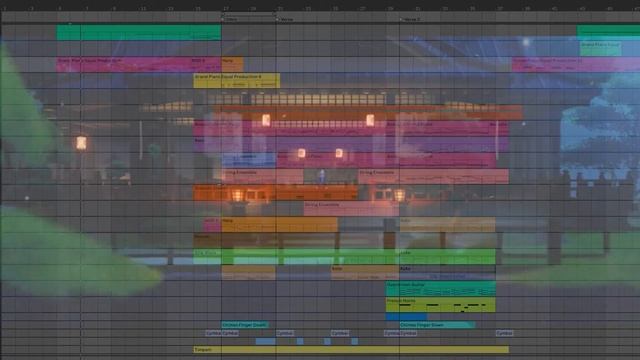Select the second Chimes Finger Down clip after Verse 2
The image size is (640, 360).
(437, 325)
